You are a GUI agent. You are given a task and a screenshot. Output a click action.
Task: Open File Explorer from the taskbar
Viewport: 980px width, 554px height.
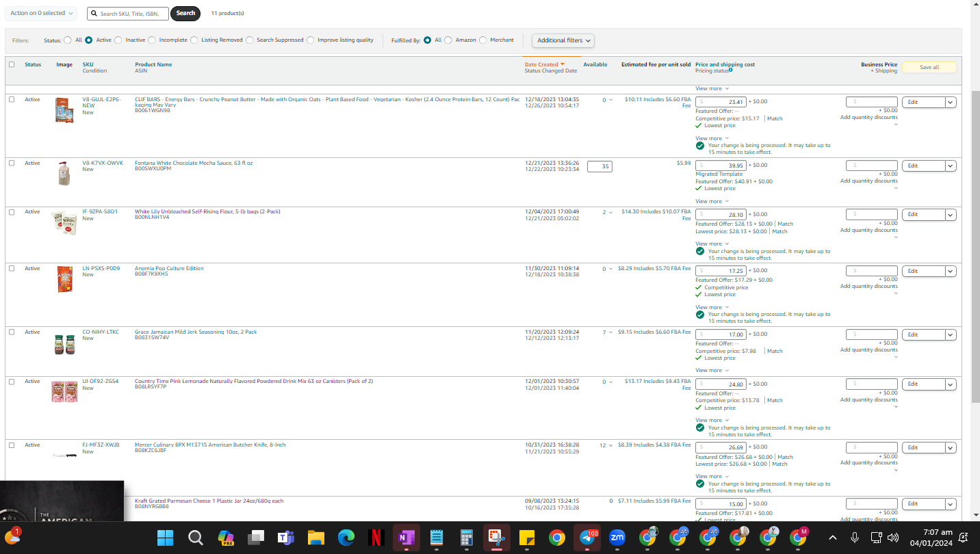pyautogui.click(x=315, y=538)
